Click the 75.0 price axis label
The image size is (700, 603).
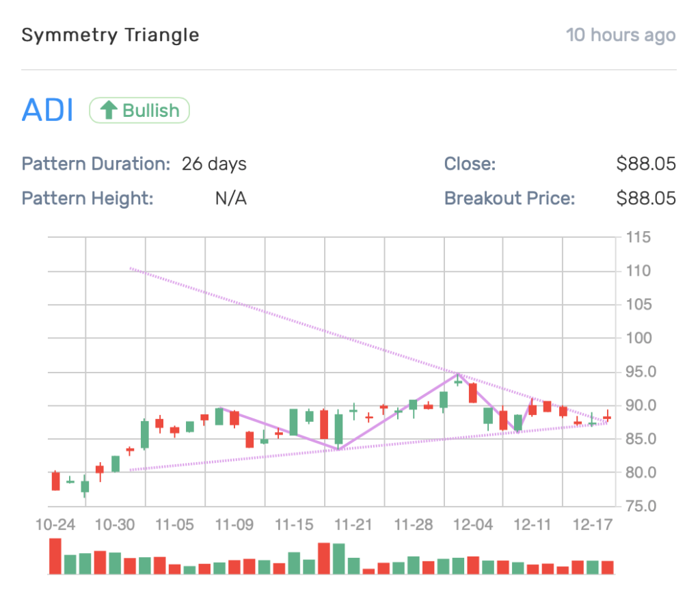[x=640, y=506]
